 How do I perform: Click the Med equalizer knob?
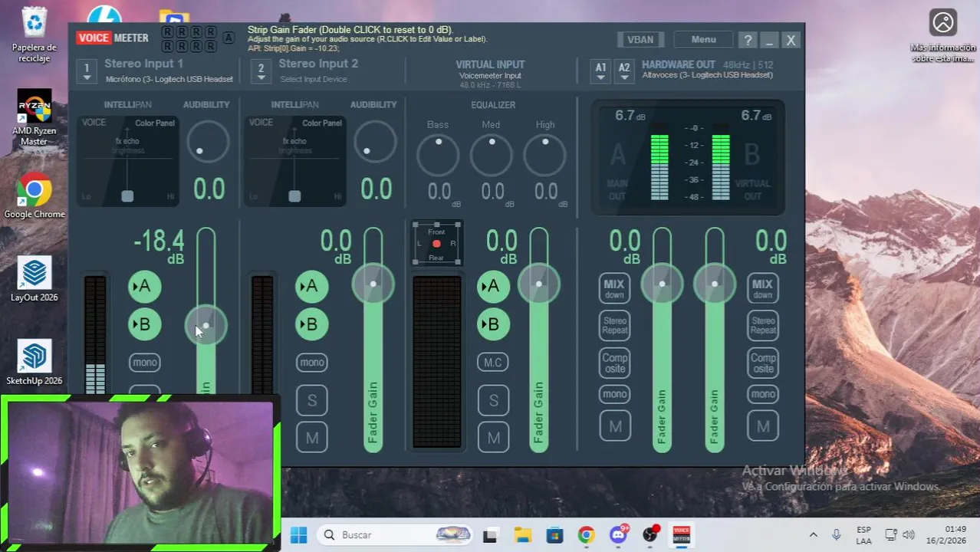point(492,156)
